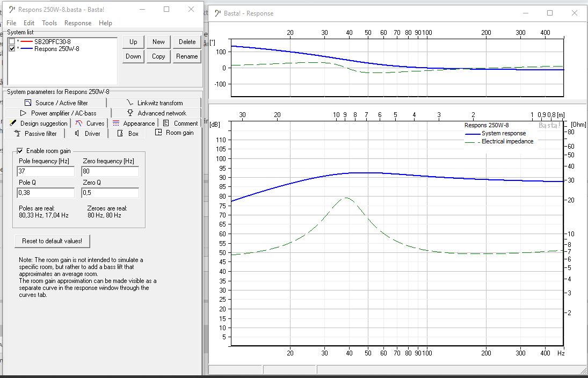This screenshot has height=378, width=588.
Task: Click the Pole frequency input field
Action: click(46, 171)
